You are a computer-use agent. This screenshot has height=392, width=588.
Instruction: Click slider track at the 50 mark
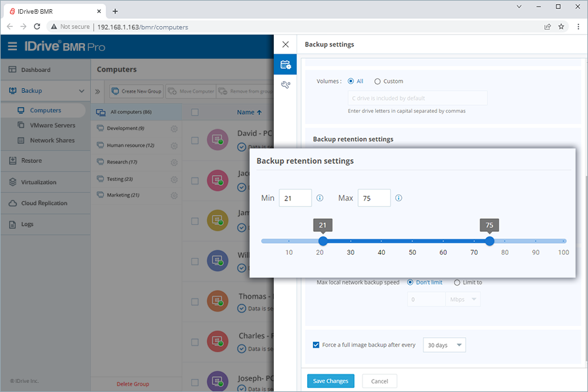tap(412, 241)
